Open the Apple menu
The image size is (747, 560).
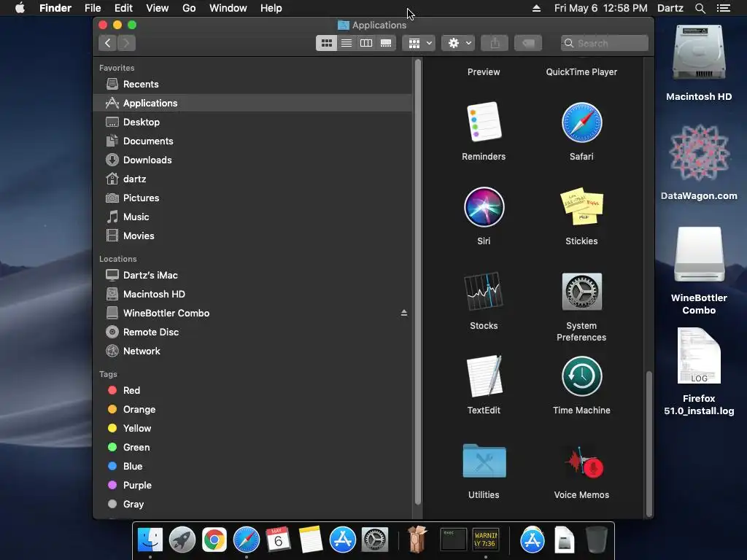[20, 8]
